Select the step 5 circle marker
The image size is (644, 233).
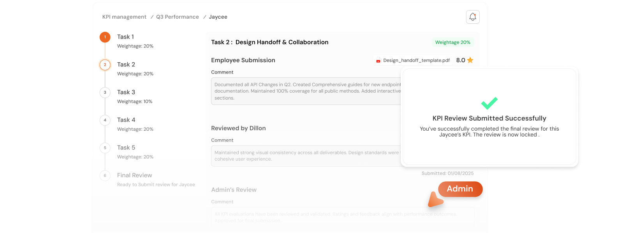(105, 148)
